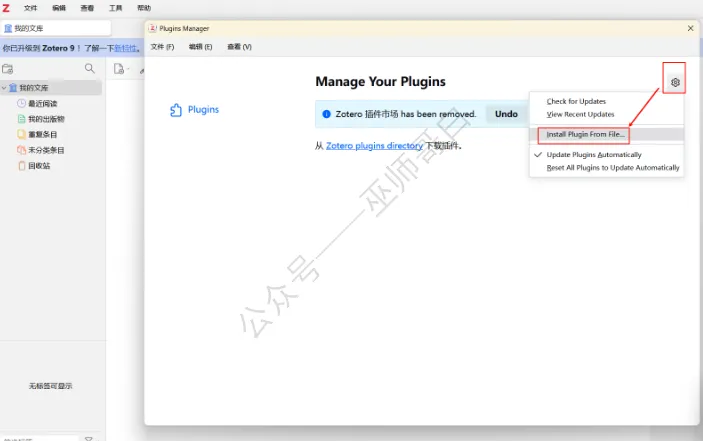Select 我的文库 row in collection tree
Viewport: 703px width, 441px height.
(x=51, y=88)
